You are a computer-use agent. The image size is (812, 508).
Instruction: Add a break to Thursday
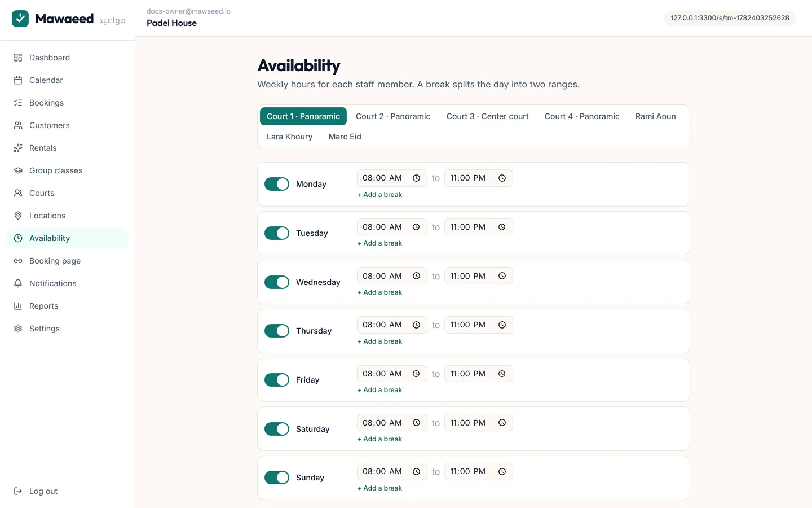[x=379, y=341]
